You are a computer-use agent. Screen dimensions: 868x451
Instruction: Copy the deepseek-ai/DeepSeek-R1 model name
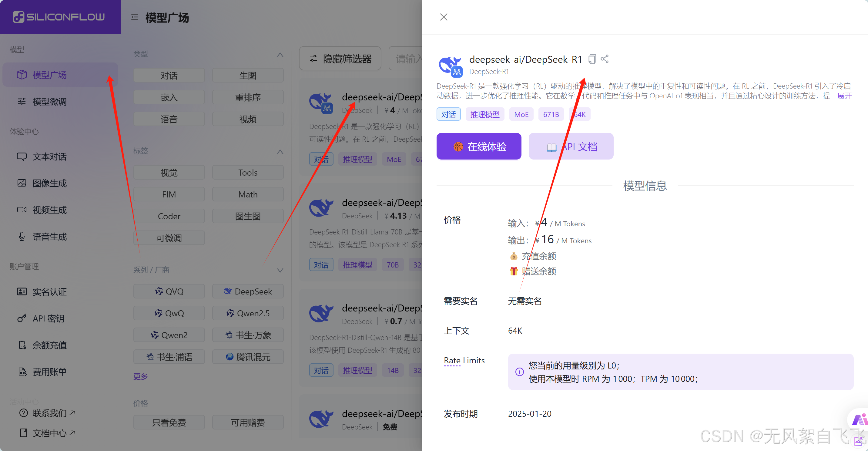tap(592, 59)
